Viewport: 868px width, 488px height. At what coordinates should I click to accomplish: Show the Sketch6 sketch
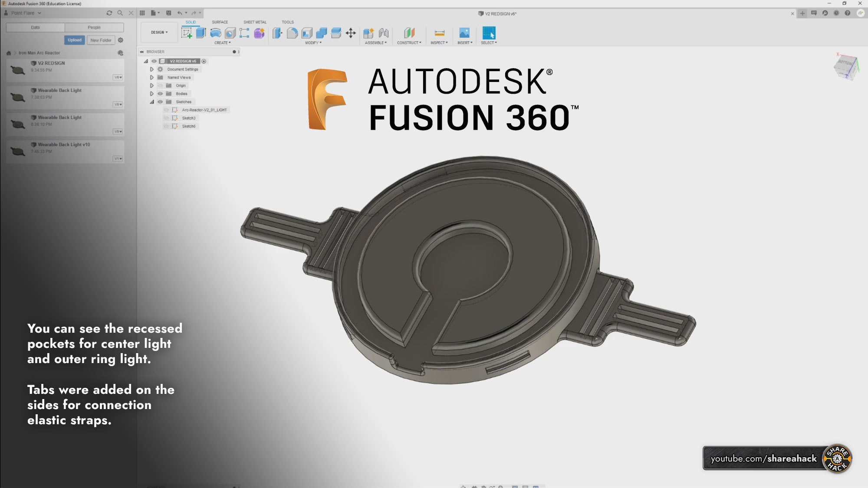(166, 126)
